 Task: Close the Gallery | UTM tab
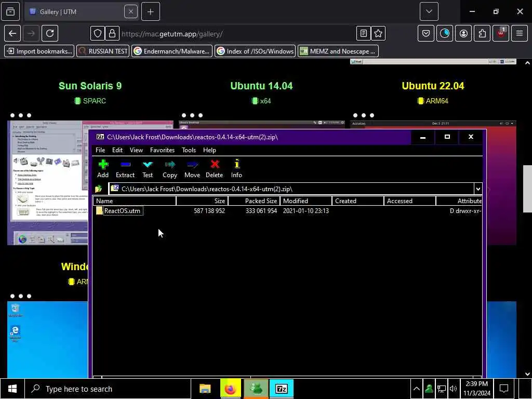tap(130, 11)
